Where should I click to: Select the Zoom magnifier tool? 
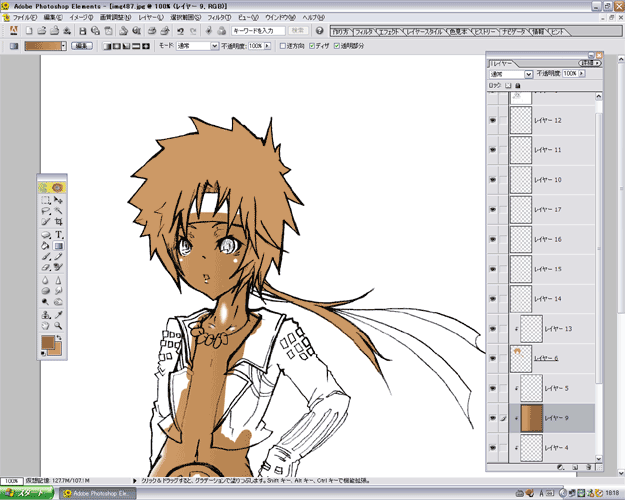coord(59,326)
